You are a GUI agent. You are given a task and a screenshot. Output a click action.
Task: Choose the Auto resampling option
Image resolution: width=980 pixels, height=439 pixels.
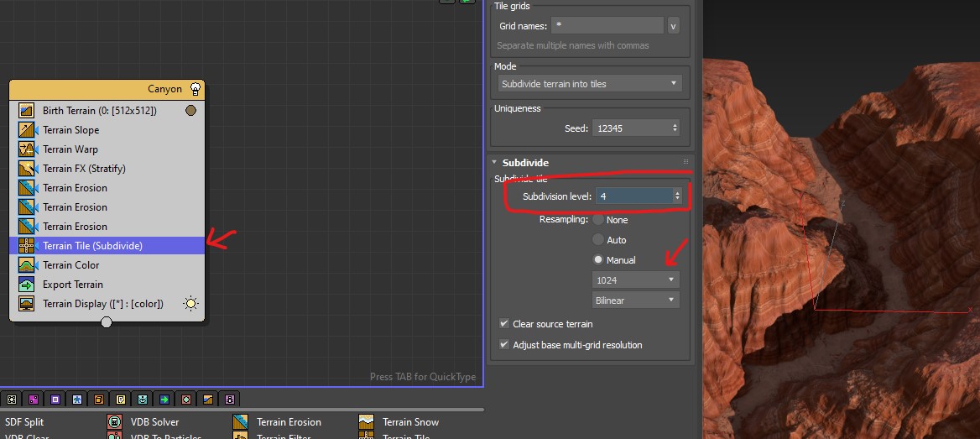coord(598,240)
